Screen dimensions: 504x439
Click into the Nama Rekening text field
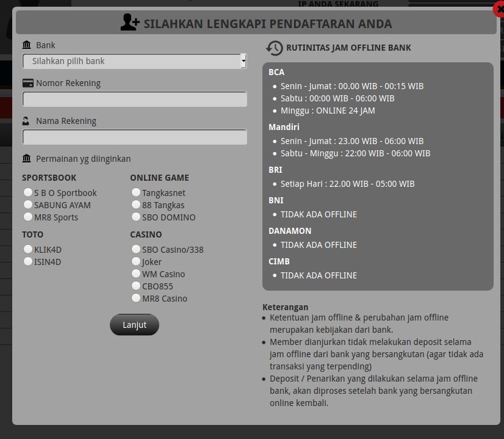[x=135, y=137]
